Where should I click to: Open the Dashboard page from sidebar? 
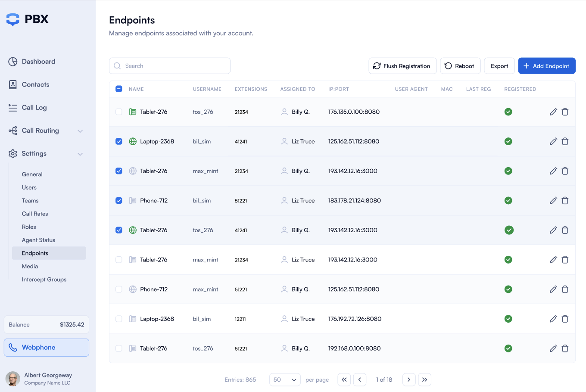pos(38,62)
